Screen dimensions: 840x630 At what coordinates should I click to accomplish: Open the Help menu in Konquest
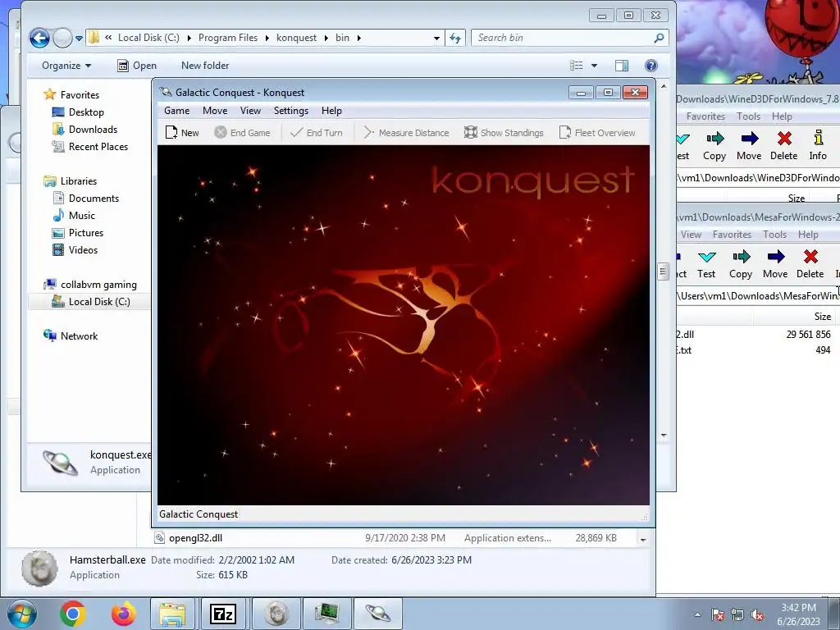(331, 111)
